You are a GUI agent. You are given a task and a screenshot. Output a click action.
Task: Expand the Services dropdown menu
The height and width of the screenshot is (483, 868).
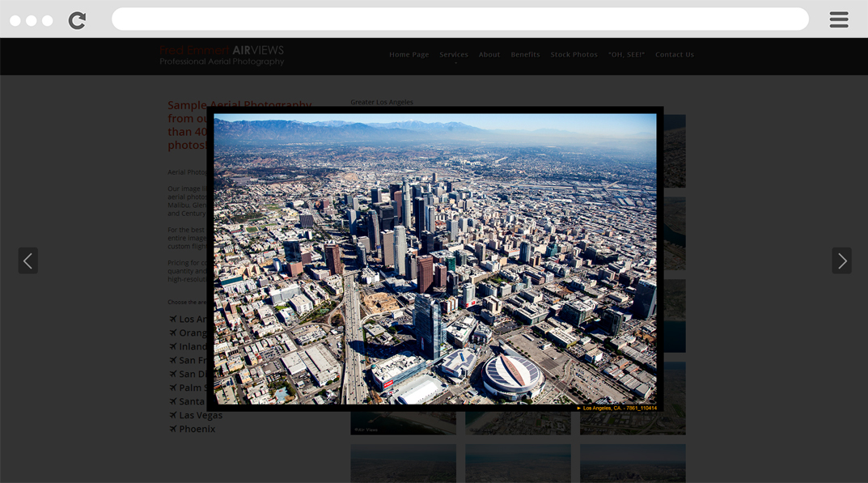point(454,55)
